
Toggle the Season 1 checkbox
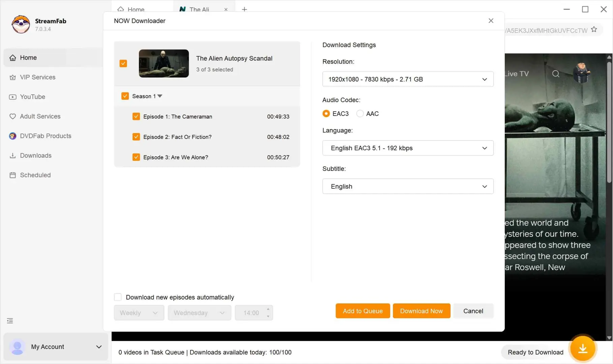pos(125,96)
